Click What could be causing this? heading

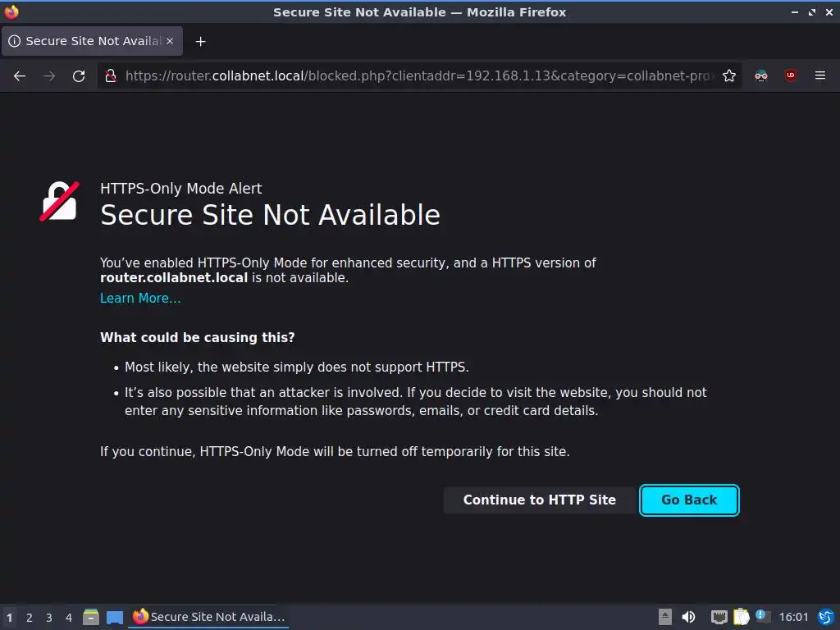pyautogui.click(x=197, y=337)
